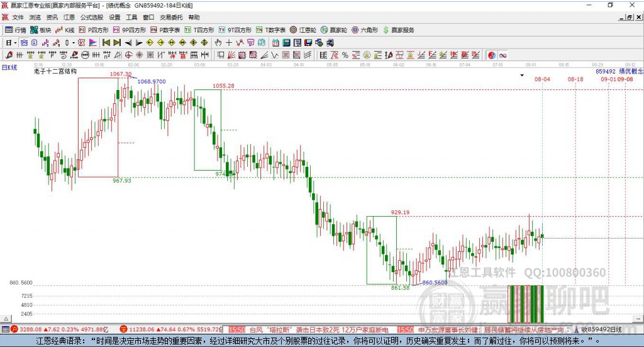Viewport: 644px width, 347px height.
Task: Click the 861.58 low price label
Action: (x=400, y=287)
